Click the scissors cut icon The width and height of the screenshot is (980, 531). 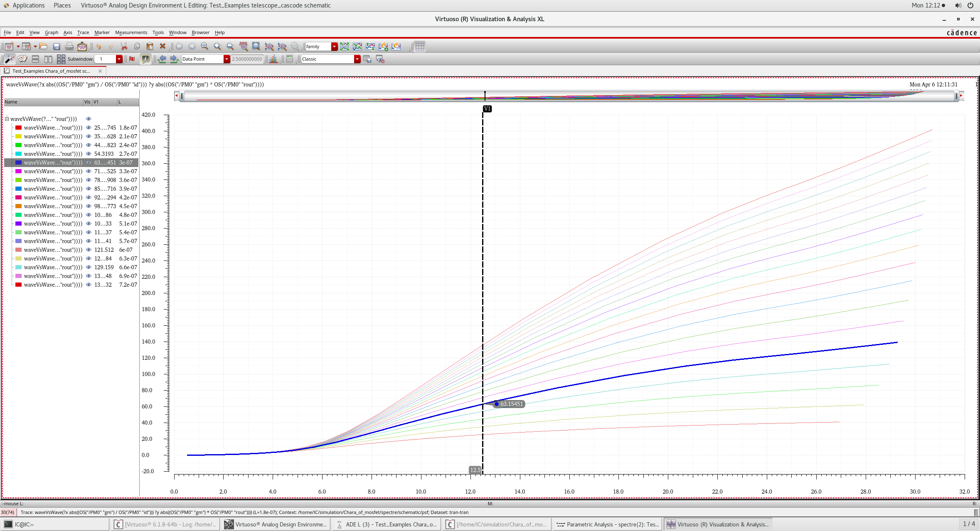124,47
